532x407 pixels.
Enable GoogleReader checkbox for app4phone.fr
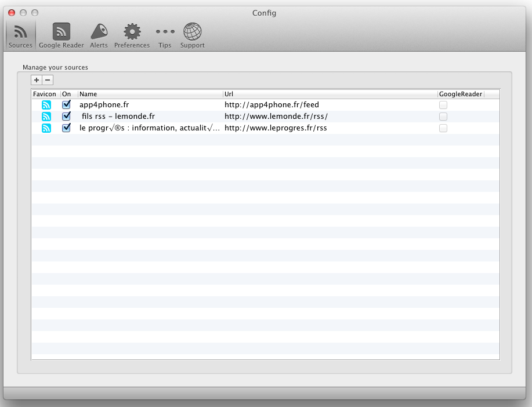click(443, 105)
